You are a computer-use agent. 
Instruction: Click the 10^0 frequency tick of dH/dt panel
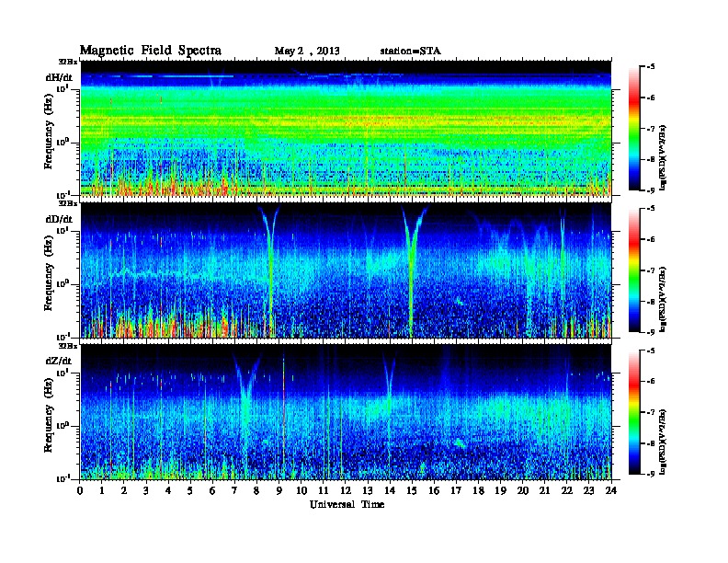(63, 142)
